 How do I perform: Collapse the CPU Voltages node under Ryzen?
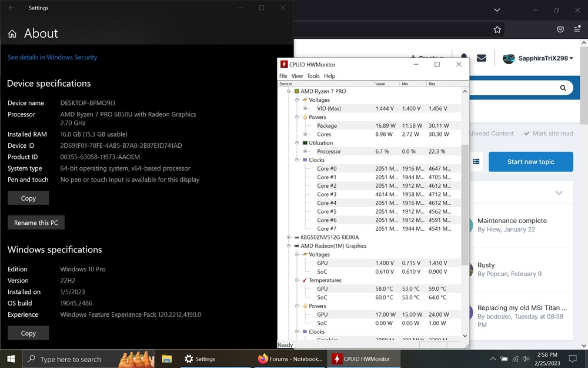[x=296, y=100]
